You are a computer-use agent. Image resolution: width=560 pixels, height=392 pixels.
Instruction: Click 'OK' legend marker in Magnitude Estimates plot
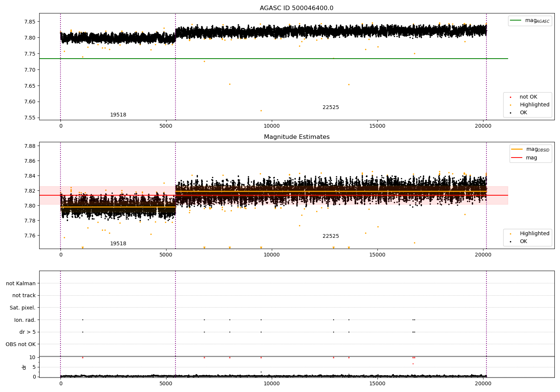pos(511,242)
